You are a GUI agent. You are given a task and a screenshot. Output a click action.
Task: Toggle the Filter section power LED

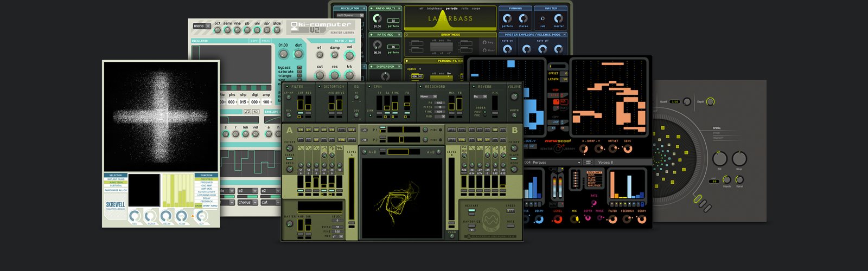(288, 87)
